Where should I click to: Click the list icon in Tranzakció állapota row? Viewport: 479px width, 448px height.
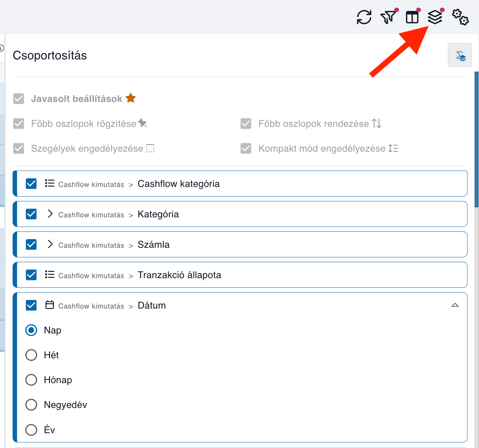50,275
